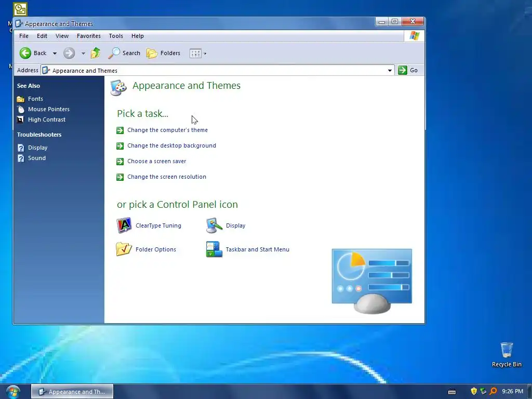Open High Contrast link
The height and width of the screenshot is (399, 532).
click(x=47, y=120)
